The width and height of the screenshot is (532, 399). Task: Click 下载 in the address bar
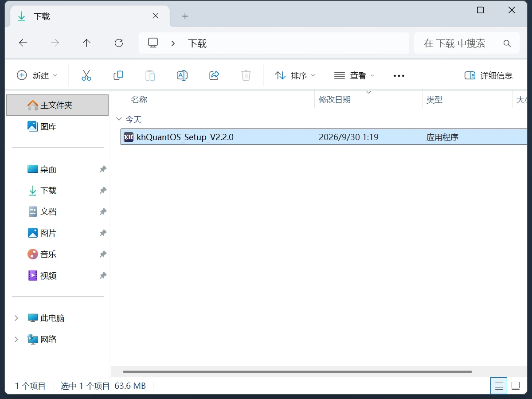pyautogui.click(x=197, y=43)
